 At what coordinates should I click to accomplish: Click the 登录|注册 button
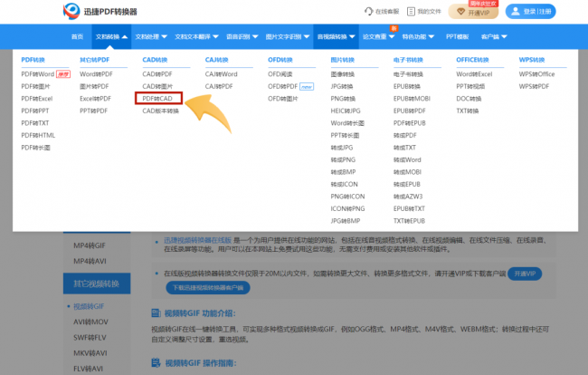(530, 11)
